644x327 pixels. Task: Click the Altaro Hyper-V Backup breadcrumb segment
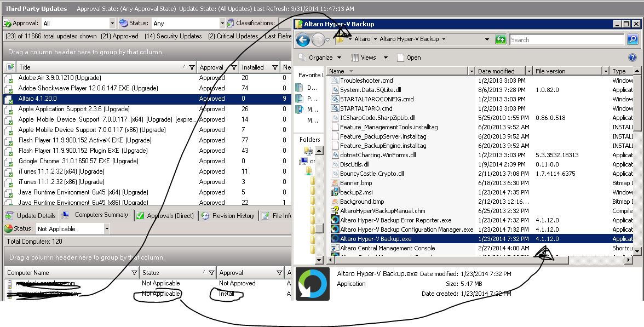[409, 39]
